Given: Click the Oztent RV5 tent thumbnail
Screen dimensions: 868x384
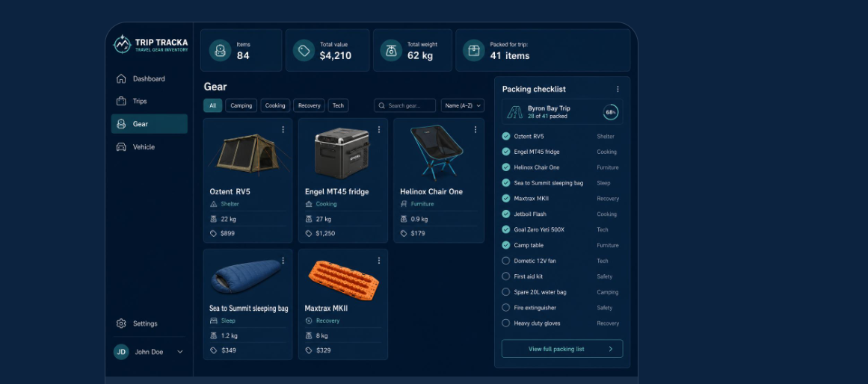Looking at the screenshot, I should [248, 153].
